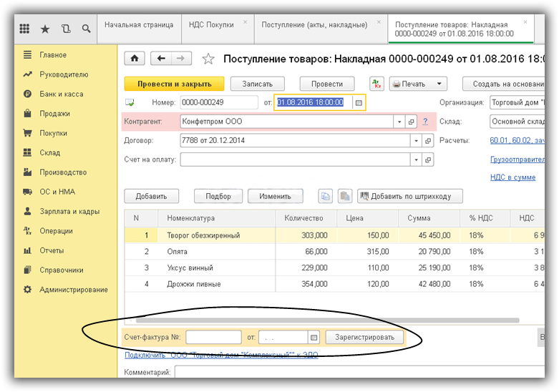Open Склад section in sidebar
The image size is (559, 392).
pos(49,152)
